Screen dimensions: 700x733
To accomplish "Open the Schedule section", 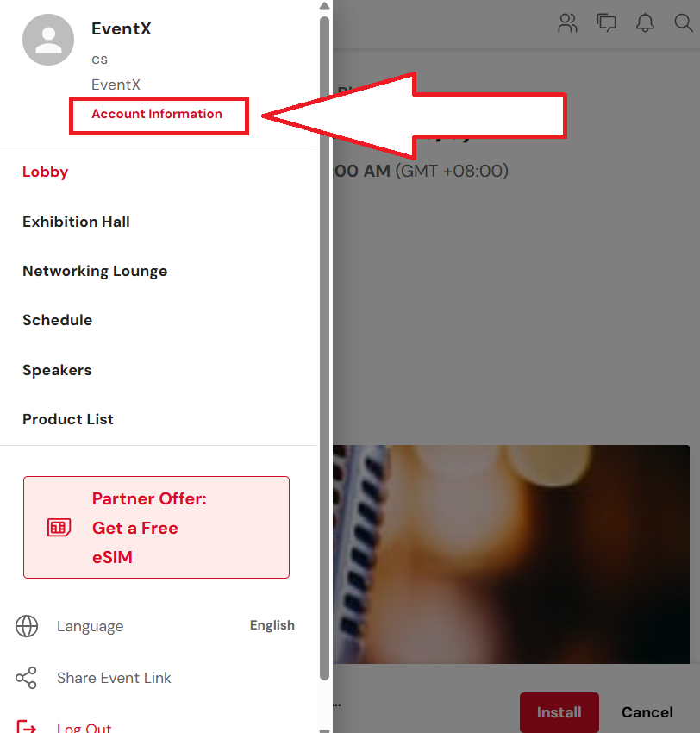I will coord(58,320).
